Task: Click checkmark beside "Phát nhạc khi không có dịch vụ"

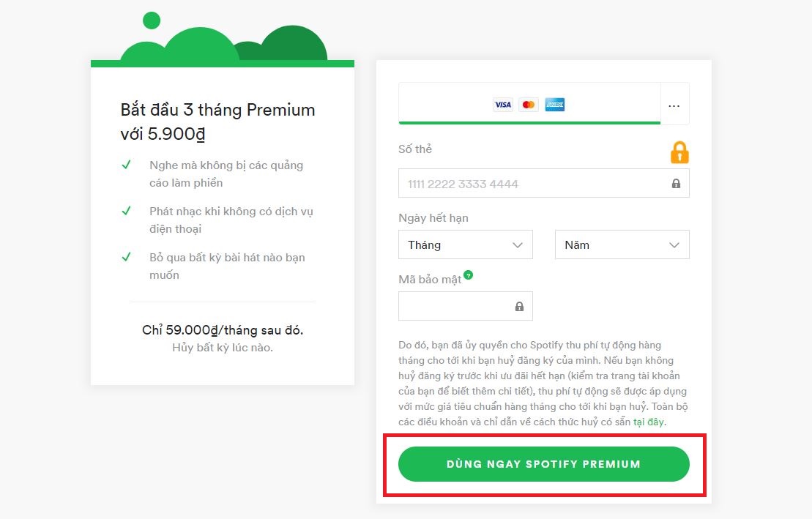Action: (126, 211)
